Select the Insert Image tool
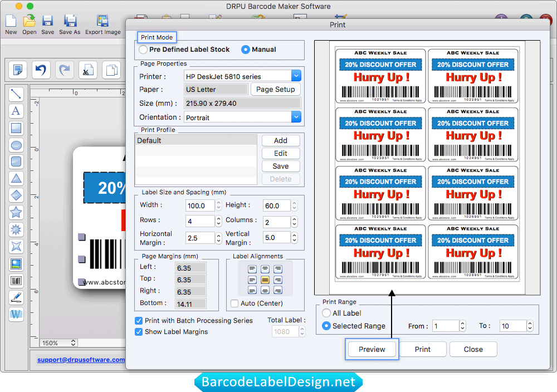 click(x=16, y=264)
